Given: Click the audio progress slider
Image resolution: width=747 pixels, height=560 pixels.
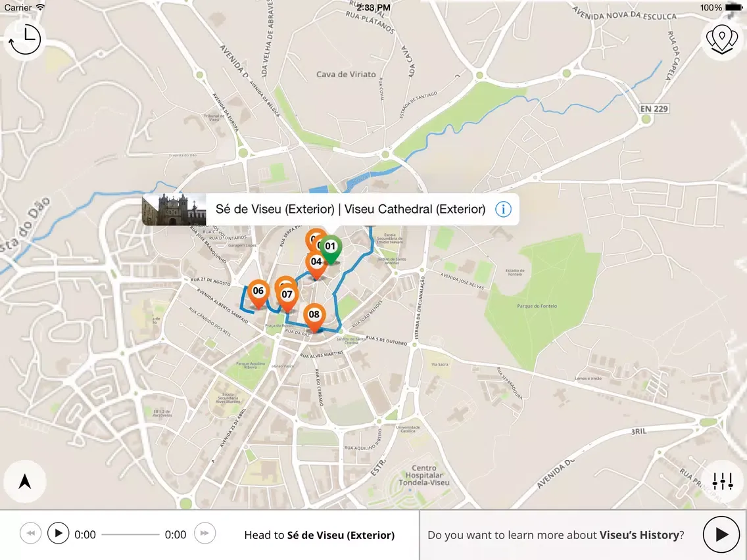Looking at the screenshot, I should coord(130,534).
